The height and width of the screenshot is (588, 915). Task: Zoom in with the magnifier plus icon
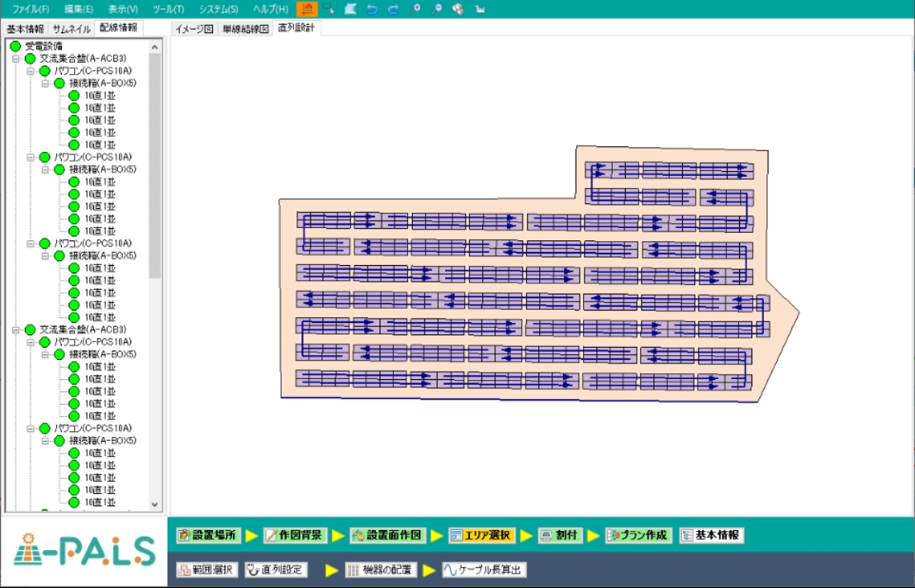click(x=415, y=9)
